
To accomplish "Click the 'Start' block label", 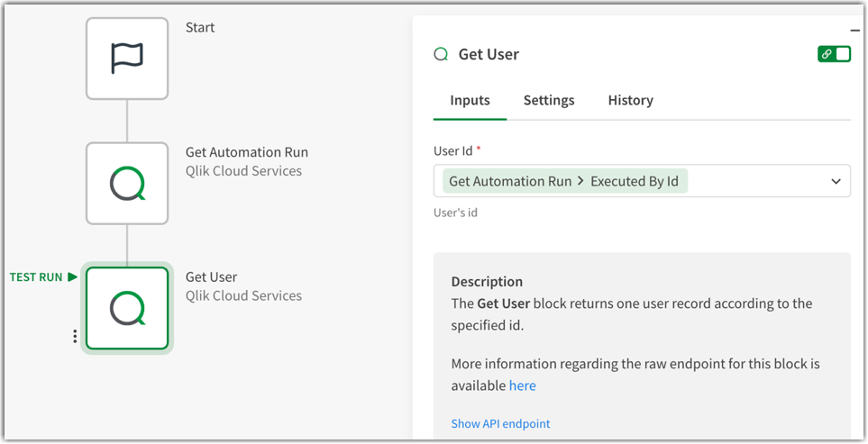I will pos(200,27).
